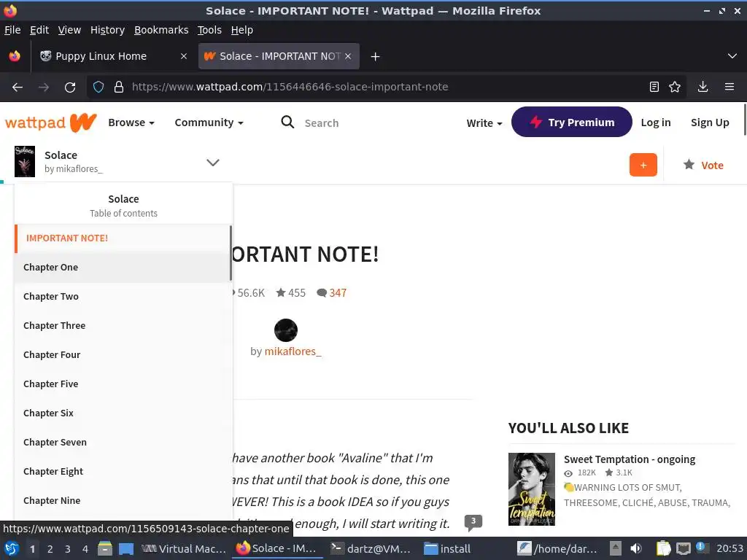Screen dimensions: 747x560
Task: Open Chapter Two from table of contents
Action: pos(123,296)
